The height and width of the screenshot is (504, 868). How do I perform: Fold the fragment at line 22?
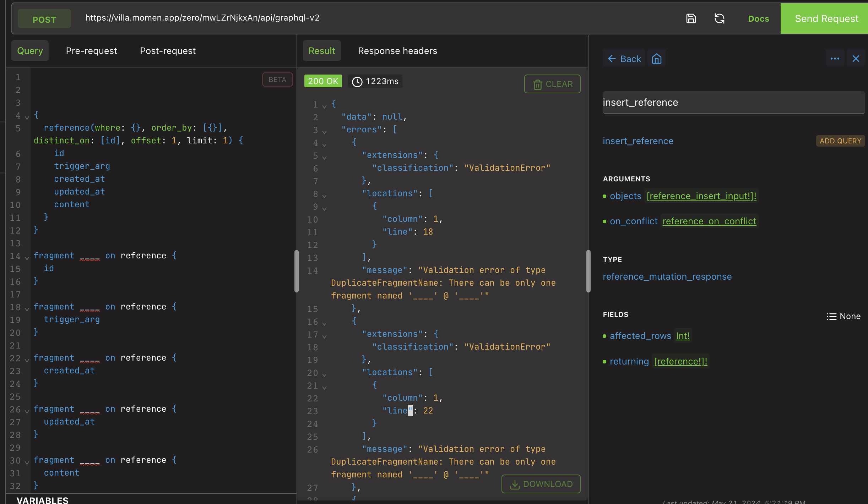[x=27, y=360]
